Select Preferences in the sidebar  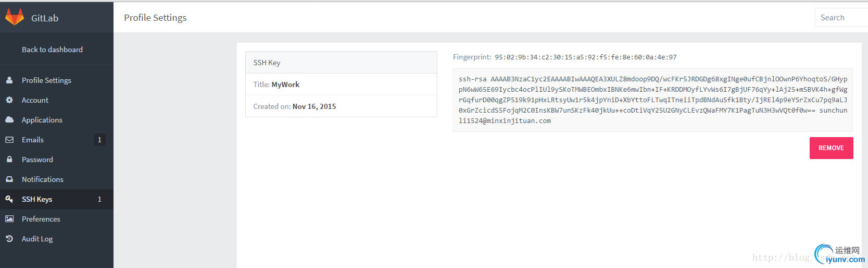(x=41, y=219)
